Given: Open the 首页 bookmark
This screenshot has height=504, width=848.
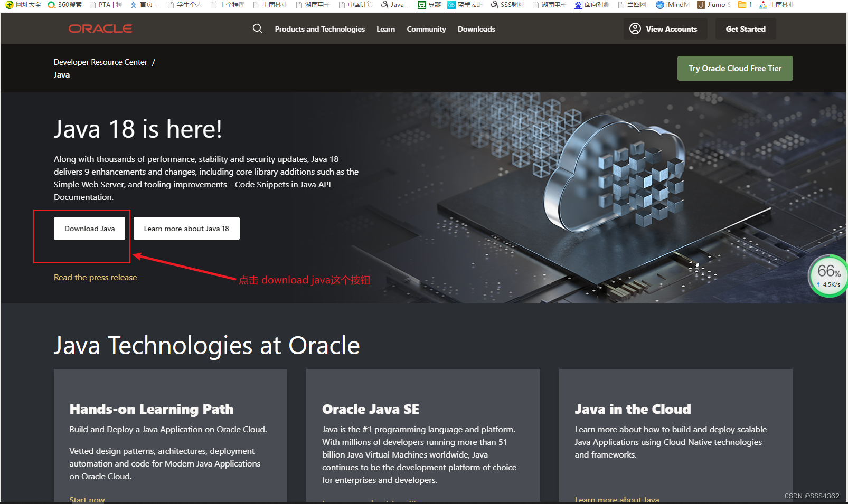Looking at the screenshot, I should (x=144, y=5).
